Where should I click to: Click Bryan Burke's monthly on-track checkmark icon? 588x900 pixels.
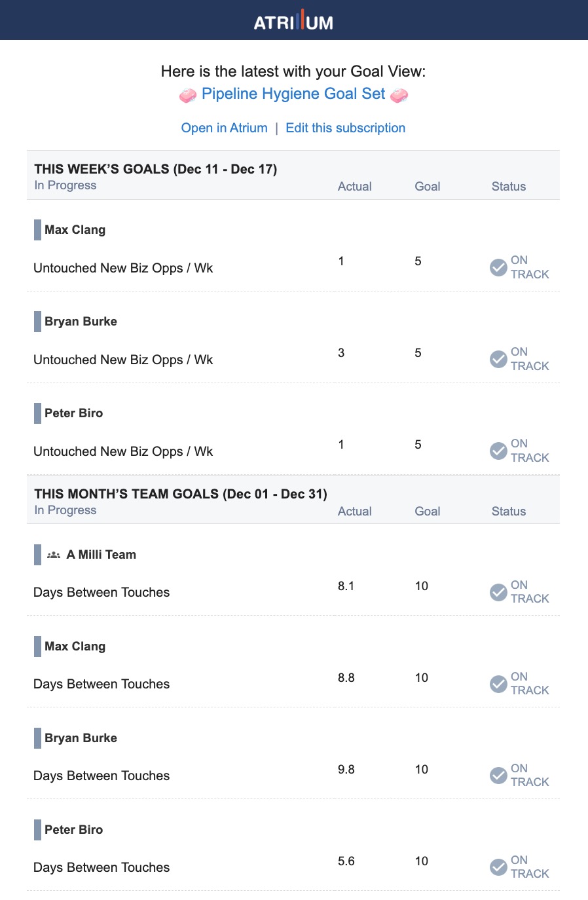point(498,776)
